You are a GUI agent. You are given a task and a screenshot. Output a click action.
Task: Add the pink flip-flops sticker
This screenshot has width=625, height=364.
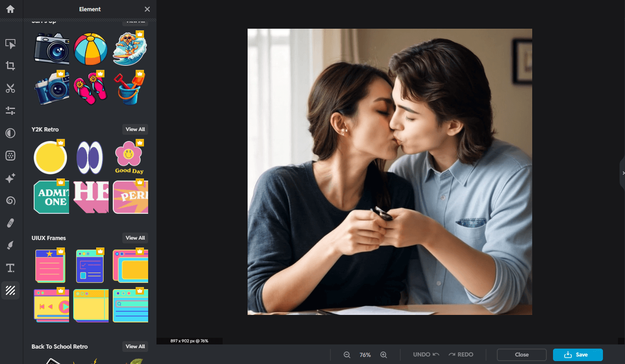[91, 88]
